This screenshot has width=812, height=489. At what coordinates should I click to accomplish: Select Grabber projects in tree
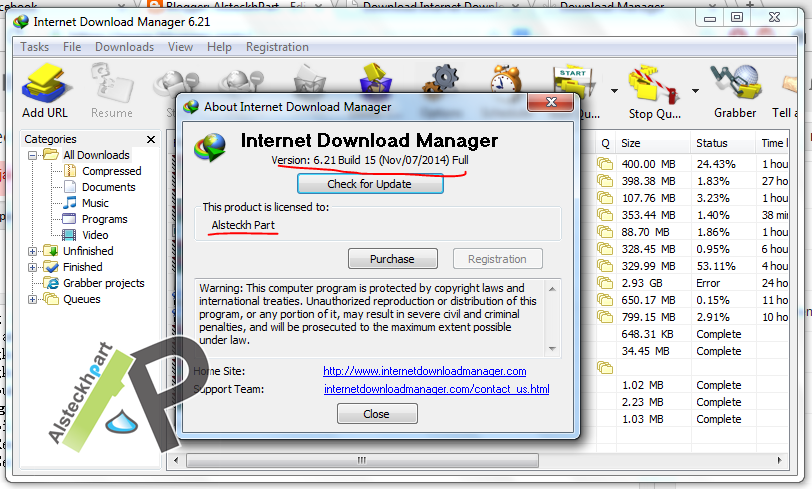tap(104, 283)
